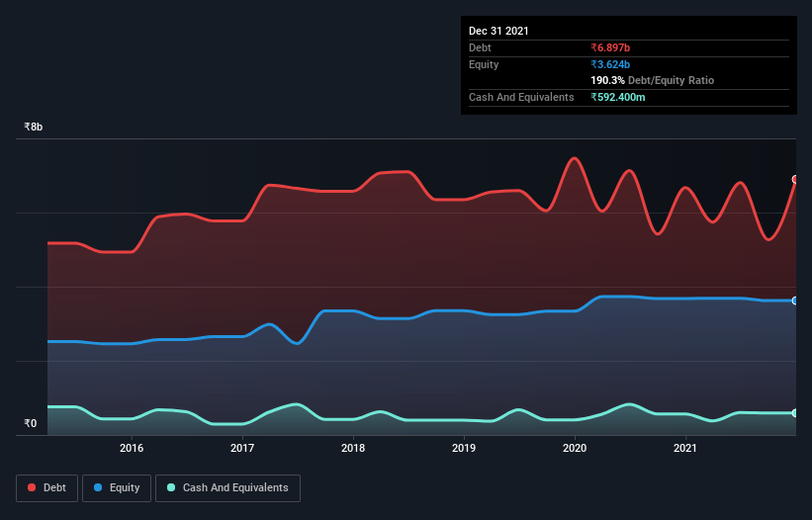Viewport: 812px width, 520px height.
Task: Click the Debt label in tooltip
Action: [480, 47]
